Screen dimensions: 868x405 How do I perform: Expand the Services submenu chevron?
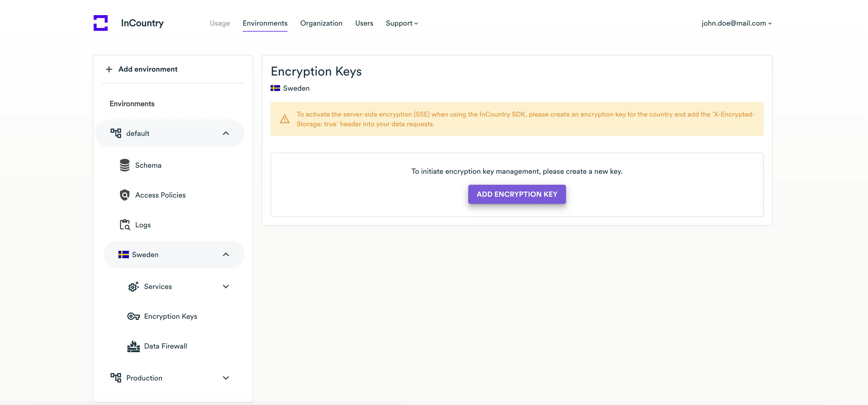226,286
